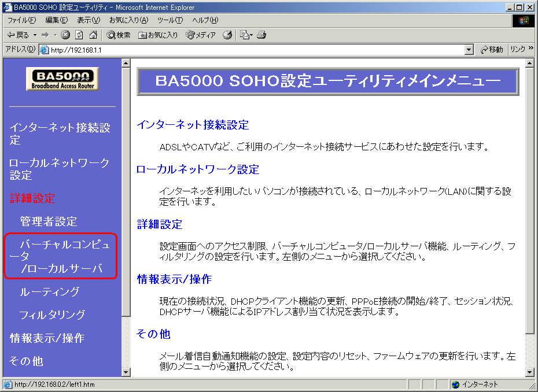Click the Forward arrow toolbar button

point(45,35)
